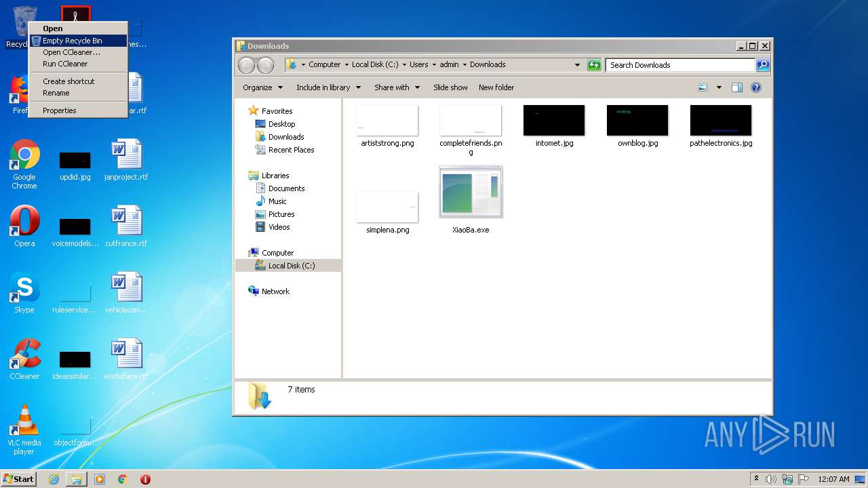This screenshot has height=488, width=868.
Task: Click the New folder button
Action: point(496,87)
